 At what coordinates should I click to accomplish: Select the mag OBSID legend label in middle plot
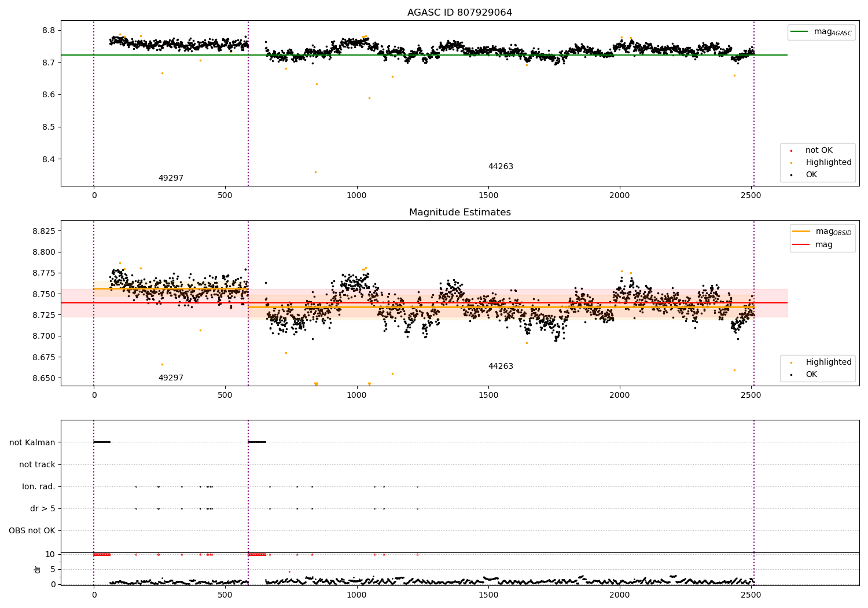(x=833, y=232)
